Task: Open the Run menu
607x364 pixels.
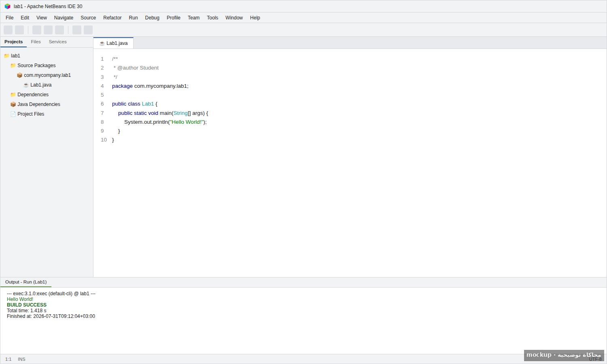Action: click(133, 18)
